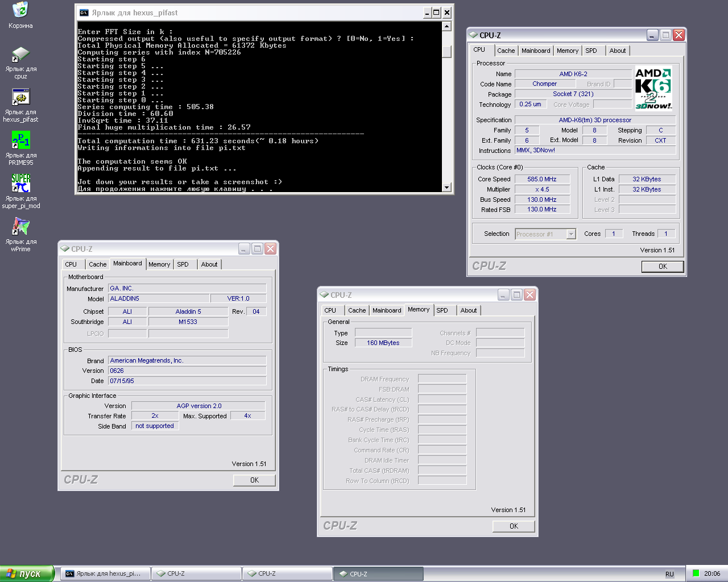Click OK in the CPU-Z processor window

(x=663, y=267)
